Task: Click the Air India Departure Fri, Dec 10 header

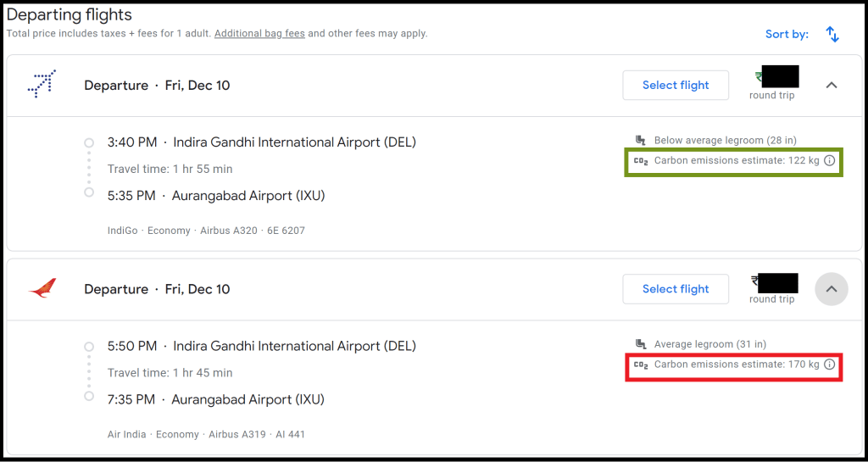Action: [157, 290]
